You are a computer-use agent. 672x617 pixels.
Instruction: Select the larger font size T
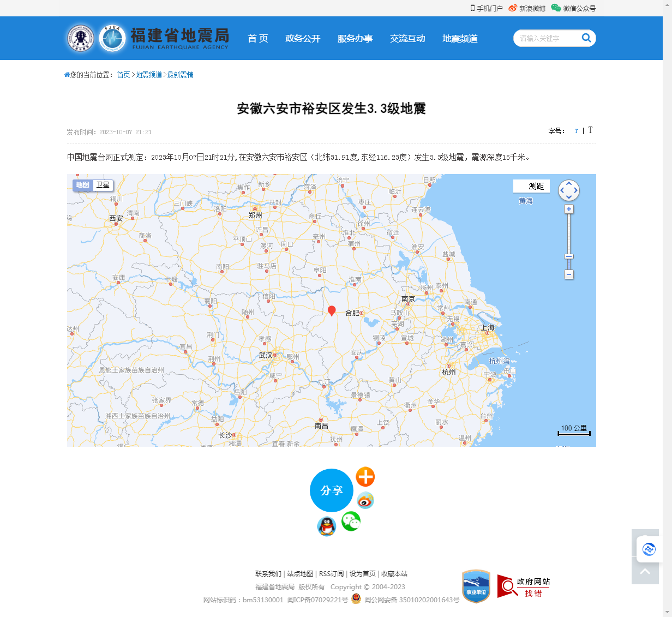click(x=590, y=130)
